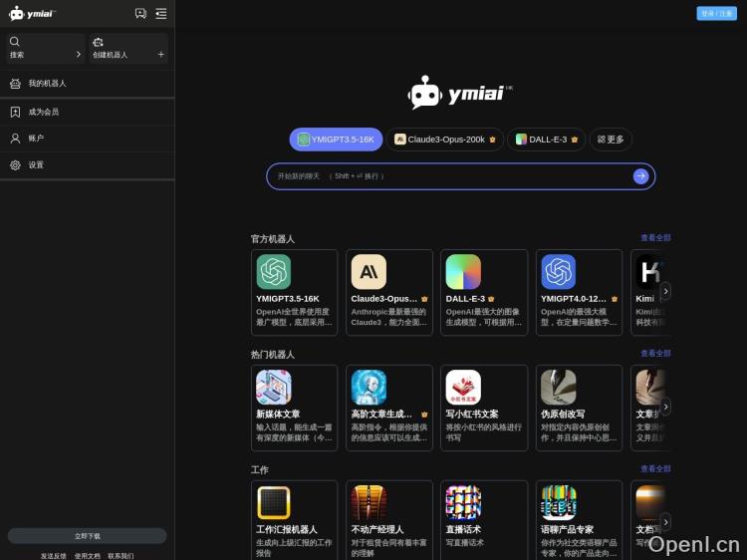
Task: Open the 新媒体文章 robot icon
Action: 274,387
